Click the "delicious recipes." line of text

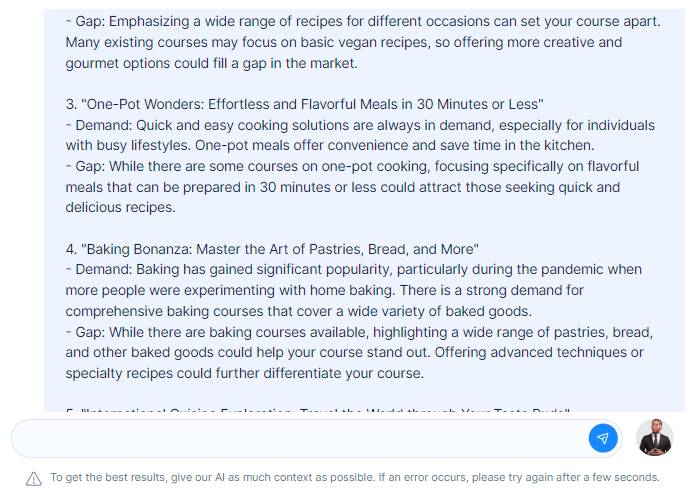coord(121,207)
